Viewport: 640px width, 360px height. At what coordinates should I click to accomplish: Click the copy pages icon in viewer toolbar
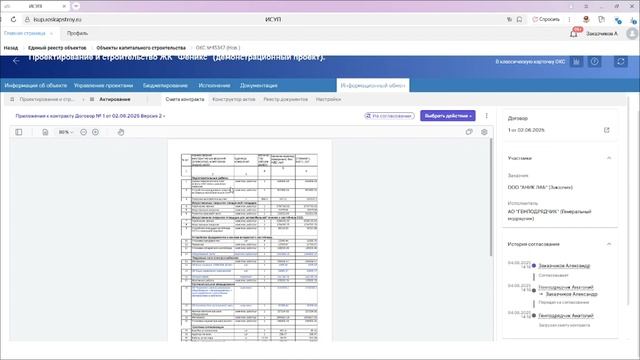click(469, 132)
